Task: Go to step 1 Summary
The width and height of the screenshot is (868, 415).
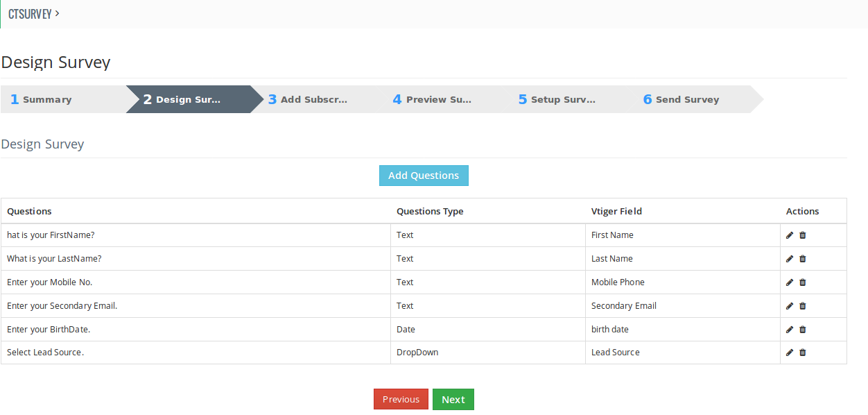Action: (63, 99)
